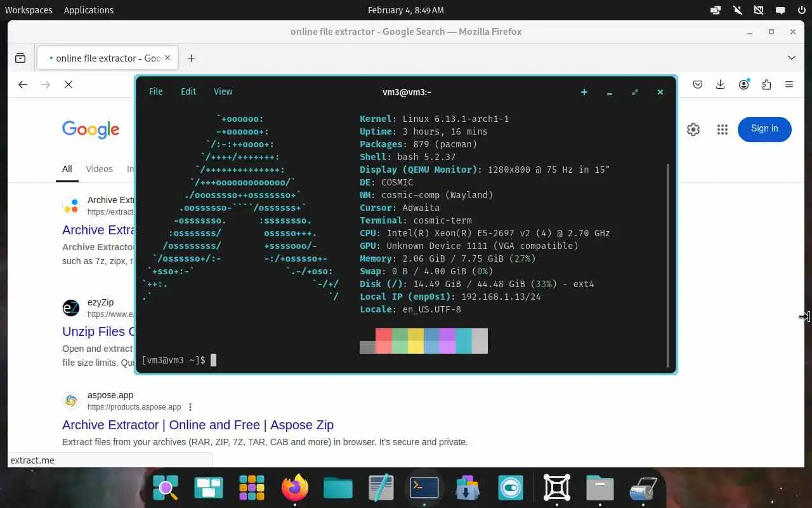Open the square-with-nodes icon in the dock

click(x=557, y=488)
